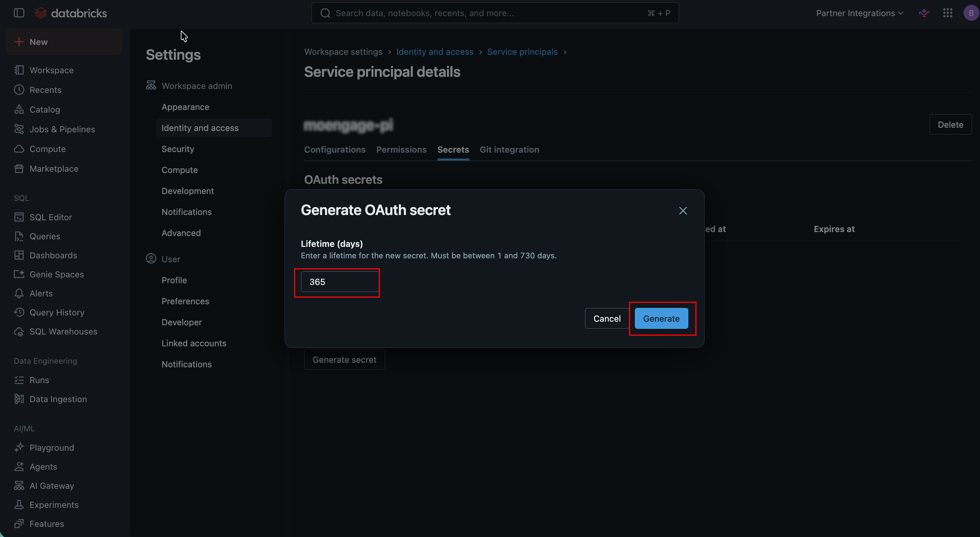980x537 pixels.
Task: Open the Git integration tab
Action: [x=509, y=149]
